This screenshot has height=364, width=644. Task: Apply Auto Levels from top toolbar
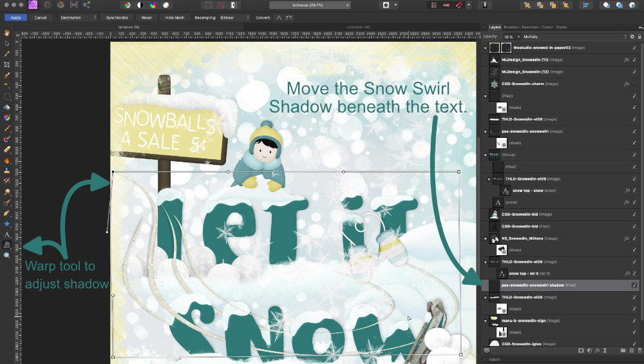128,5
